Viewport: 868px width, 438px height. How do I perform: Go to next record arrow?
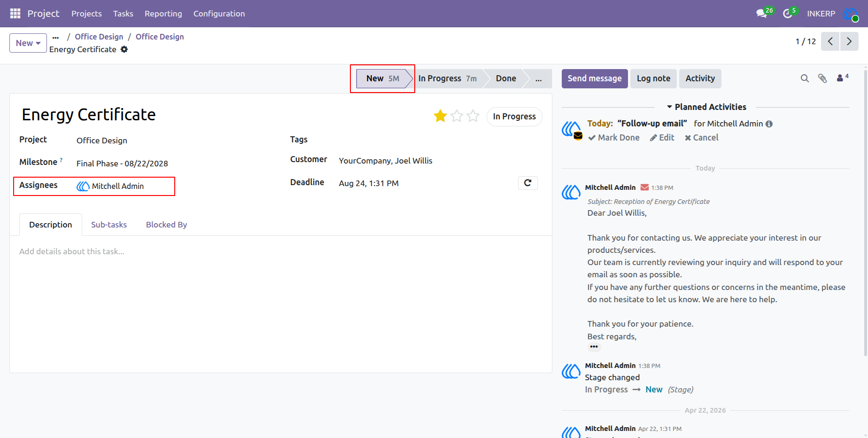tap(849, 41)
